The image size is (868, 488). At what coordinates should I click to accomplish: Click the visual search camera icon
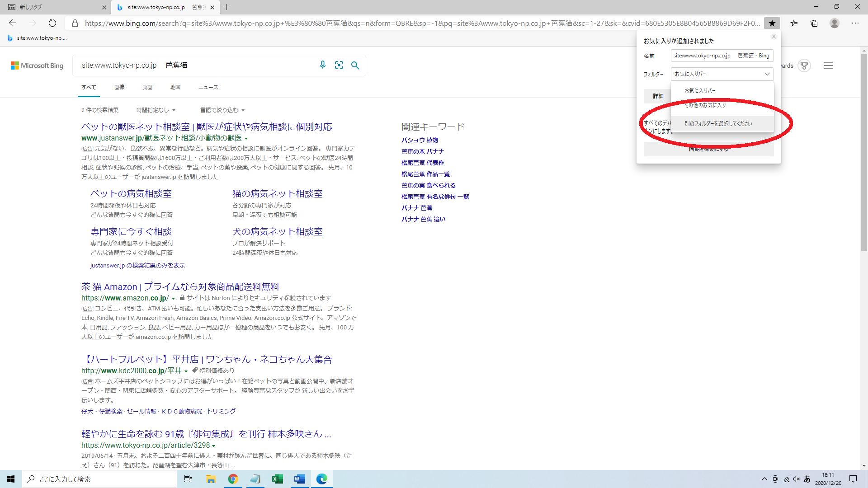coord(339,65)
